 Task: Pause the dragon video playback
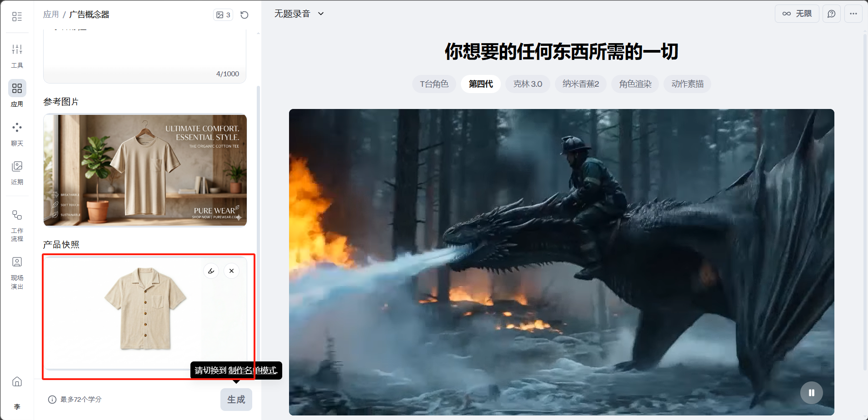tap(811, 393)
